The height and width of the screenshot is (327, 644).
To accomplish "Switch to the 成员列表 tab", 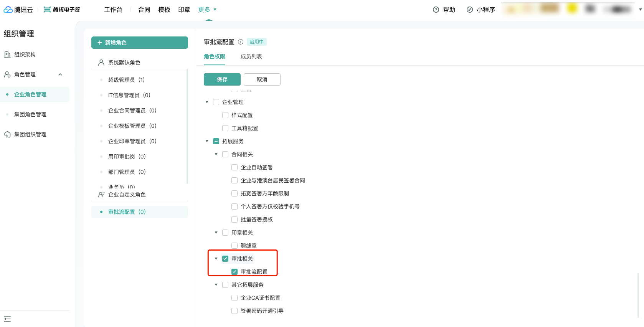I will [251, 56].
